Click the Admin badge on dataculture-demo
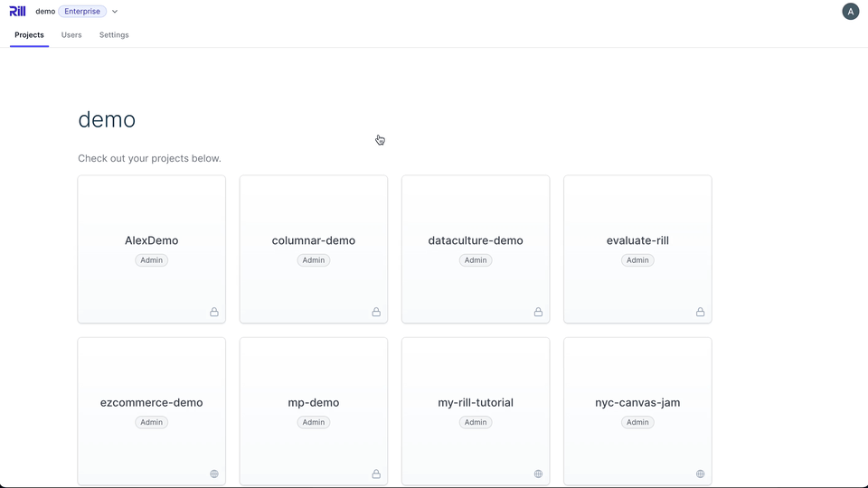This screenshot has height=488, width=868. click(476, 260)
